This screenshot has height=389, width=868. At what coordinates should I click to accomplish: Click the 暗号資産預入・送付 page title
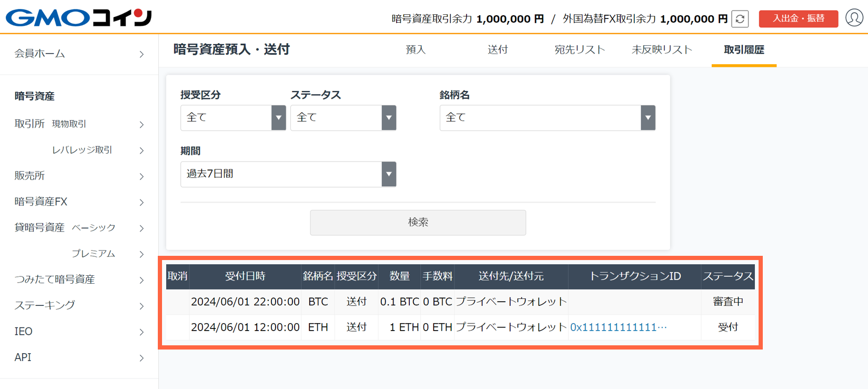point(231,50)
